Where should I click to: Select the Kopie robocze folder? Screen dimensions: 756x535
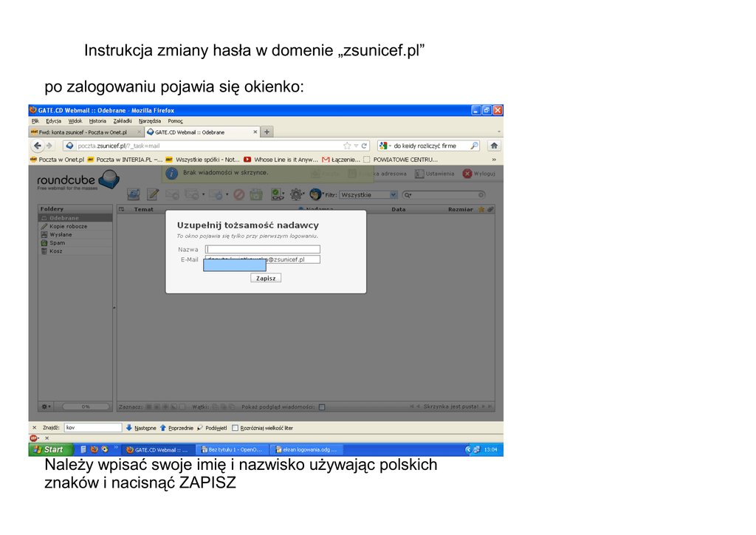(68, 226)
